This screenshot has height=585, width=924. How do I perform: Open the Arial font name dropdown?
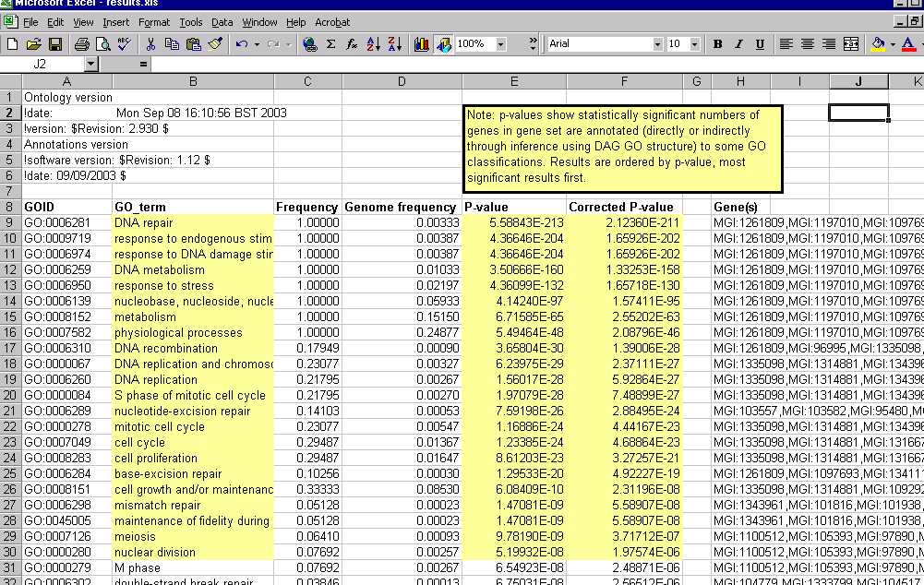657,44
